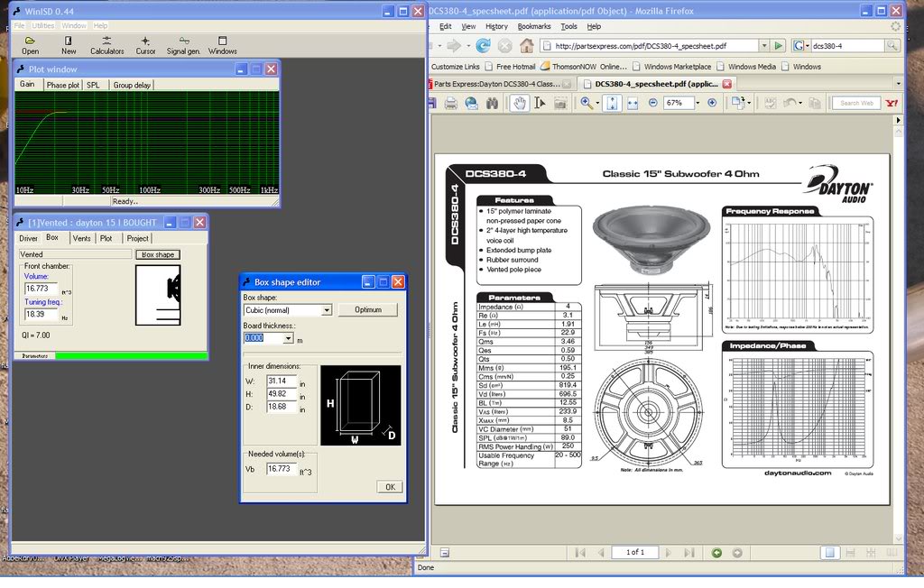Open the Calculators tool in WinISD
This screenshot has height=588, width=924.
(106, 45)
